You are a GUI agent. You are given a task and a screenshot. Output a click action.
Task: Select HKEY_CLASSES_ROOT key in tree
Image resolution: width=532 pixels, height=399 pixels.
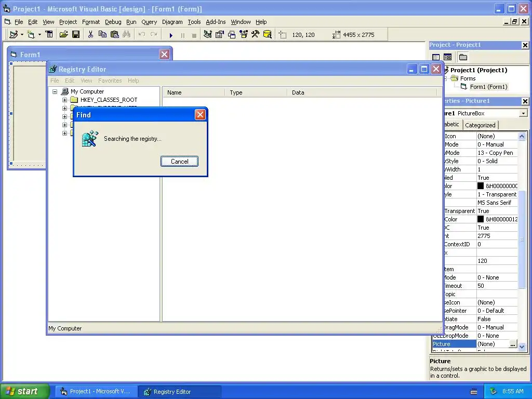[109, 100]
